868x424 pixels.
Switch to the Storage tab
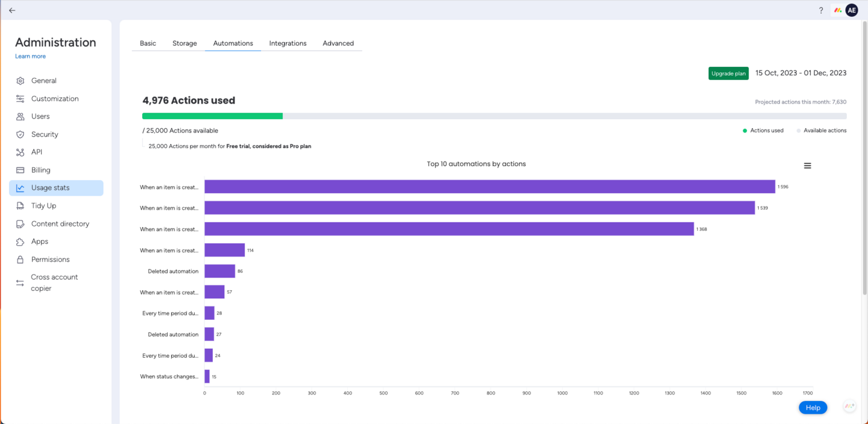click(x=184, y=43)
